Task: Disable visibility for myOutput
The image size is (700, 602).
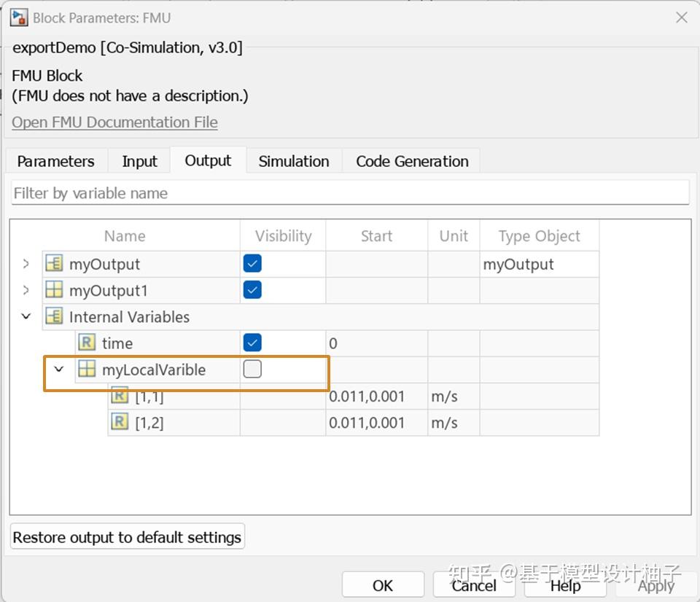Action: (252, 264)
